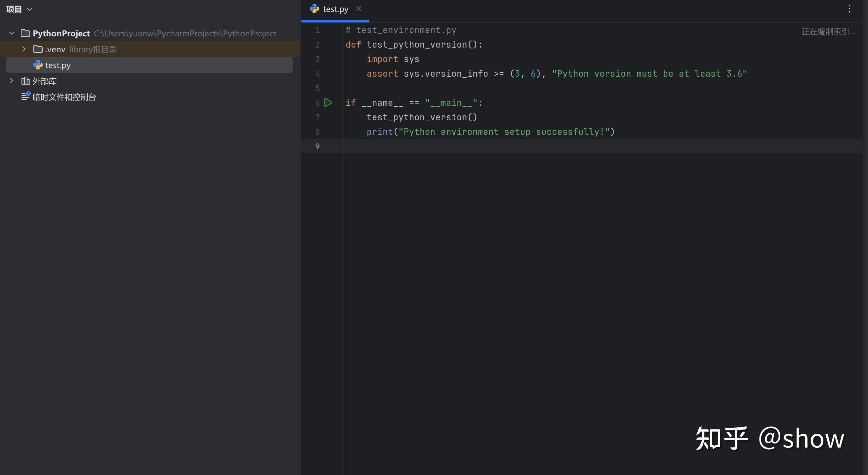The height and width of the screenshot is (475, 868).
Task: Select 外部库 in the project tree
Action: pyautogui.click(x=45, y=81)
